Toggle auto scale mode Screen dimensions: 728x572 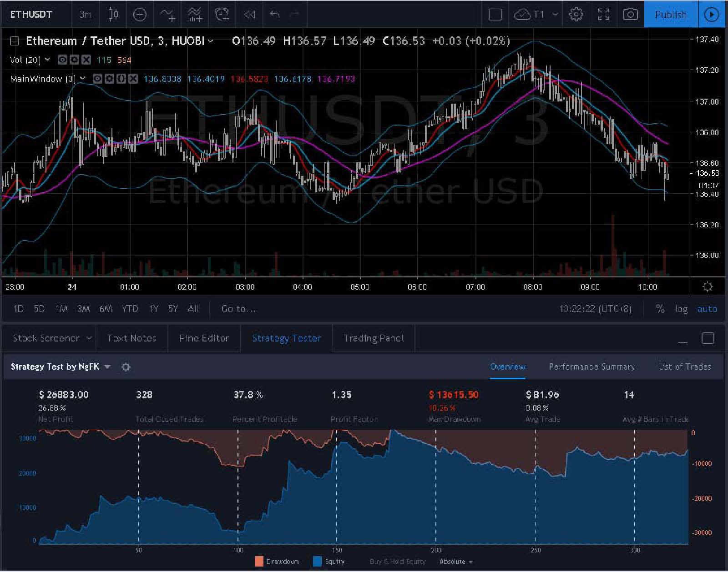pyautogui.click(x=708, y=309)
